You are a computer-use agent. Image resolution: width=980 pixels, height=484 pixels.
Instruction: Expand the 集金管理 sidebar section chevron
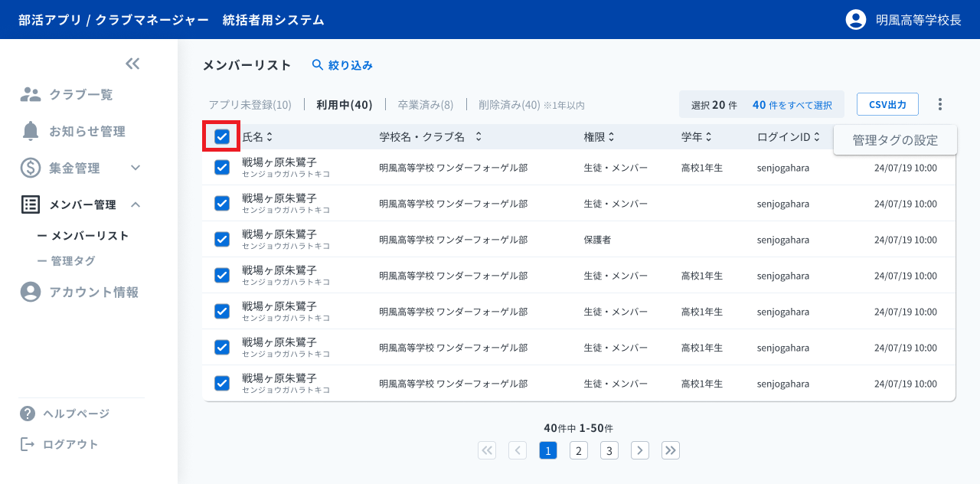[136, 168]
